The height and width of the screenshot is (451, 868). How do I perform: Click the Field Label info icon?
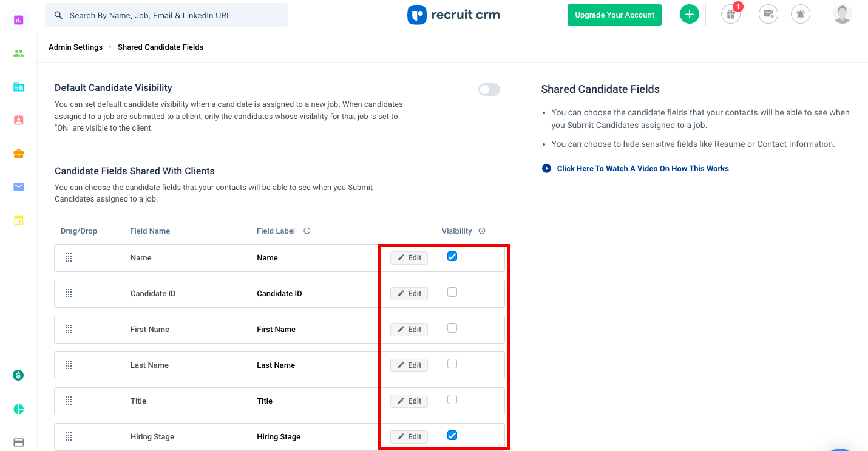click(307, 231)
